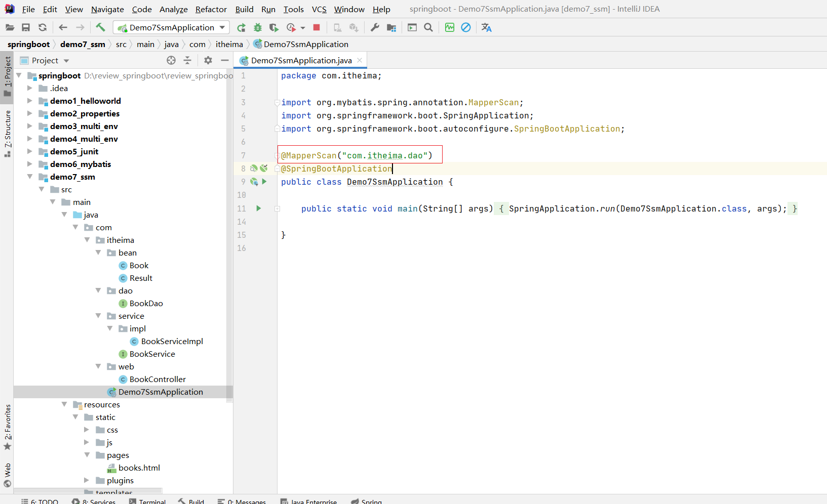The height and width of the screenshot is (504, 827).
Task: Click the itheima breadcrumb in navigation bar
Action: tap(229, 44)
